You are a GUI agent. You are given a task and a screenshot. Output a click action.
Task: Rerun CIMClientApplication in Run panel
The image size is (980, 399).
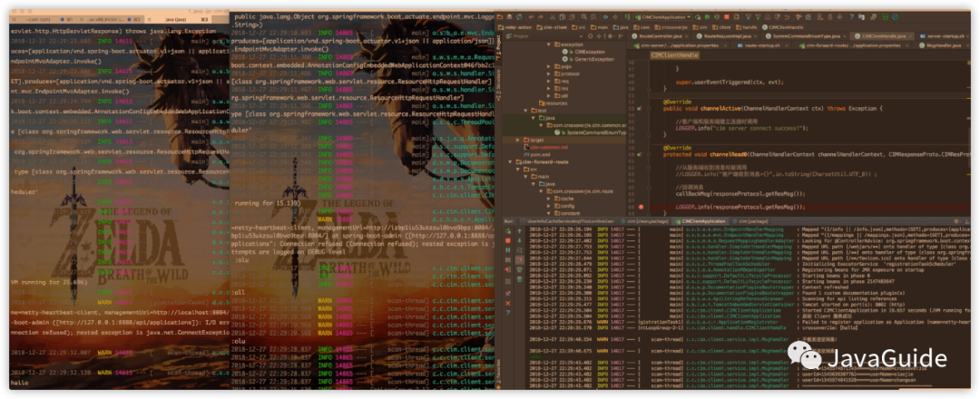508,231
